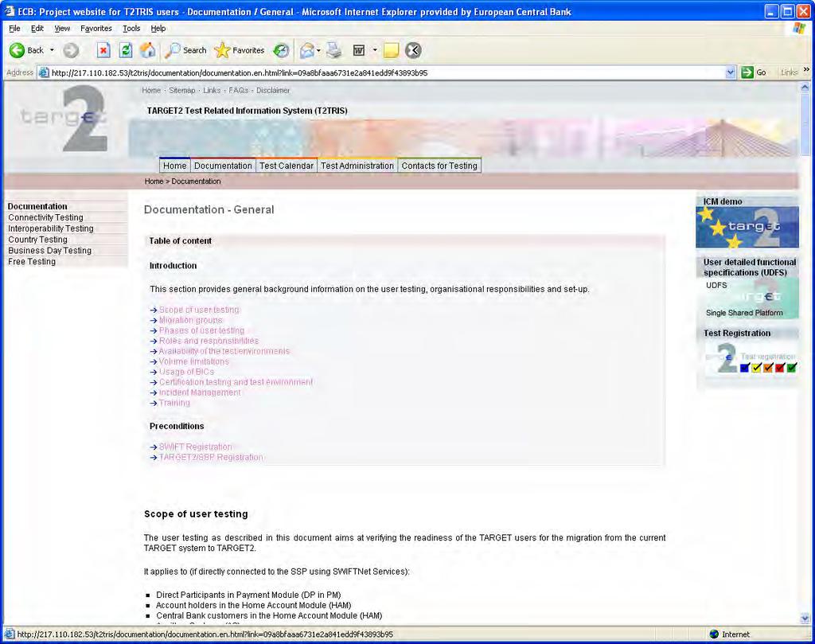Select the Contacts for Testing tab
Image resolution: width=815 pixels, height=644 pixels.
439,166
